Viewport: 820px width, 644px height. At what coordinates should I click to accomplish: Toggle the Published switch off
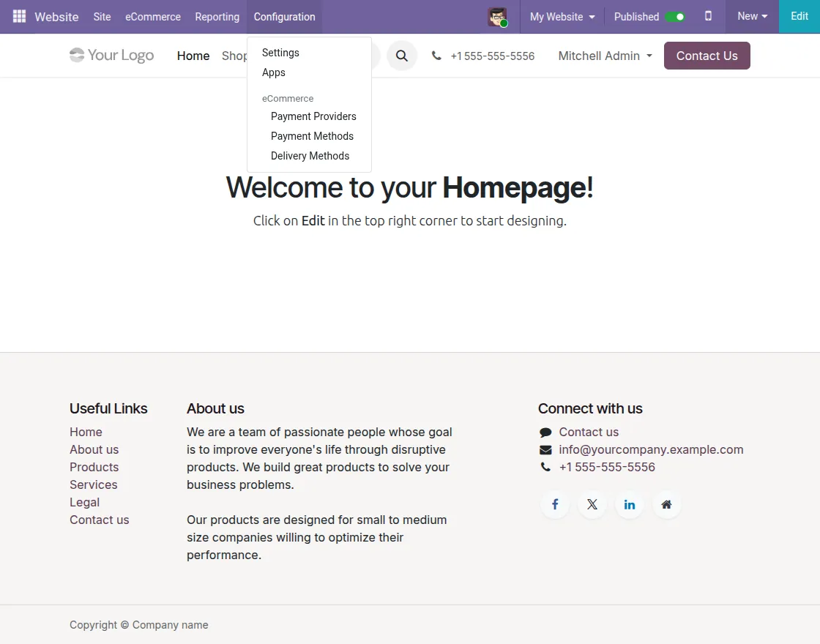coord(675,17)
